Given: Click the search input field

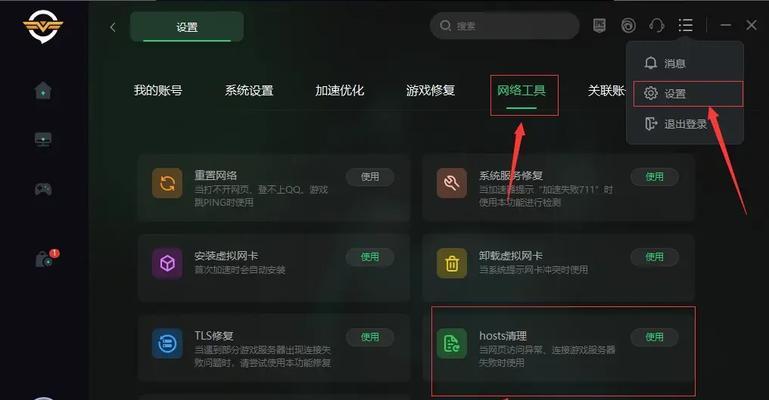Looking at the screenshot, I should [x=505, y=25].
